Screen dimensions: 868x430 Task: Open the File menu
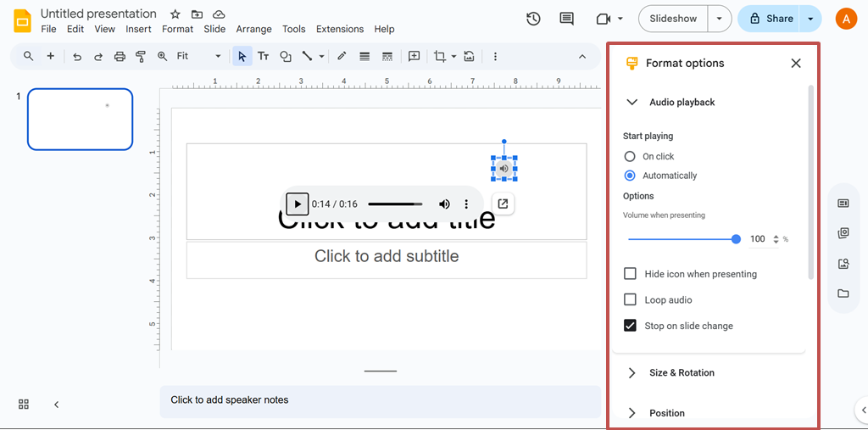point(48,29)
